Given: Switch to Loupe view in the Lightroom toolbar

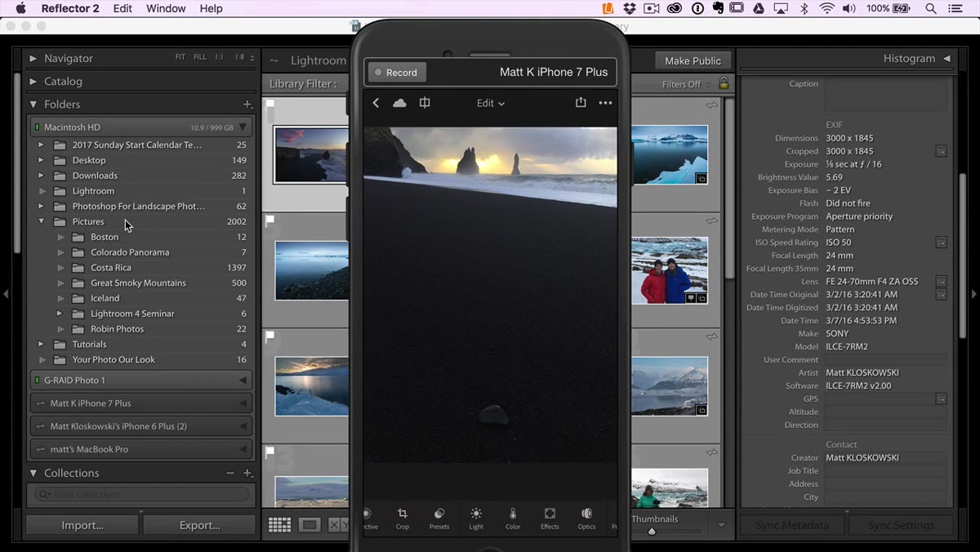Looking at the screenshot, I should pyautogui.click(x=310, y=525).
